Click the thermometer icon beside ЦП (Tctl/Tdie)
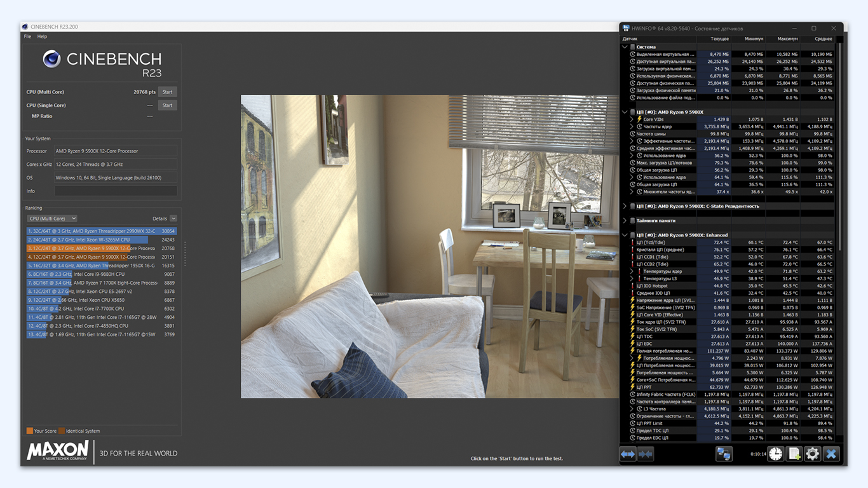This screenshot has width=868, height=488. click(632, 242)
